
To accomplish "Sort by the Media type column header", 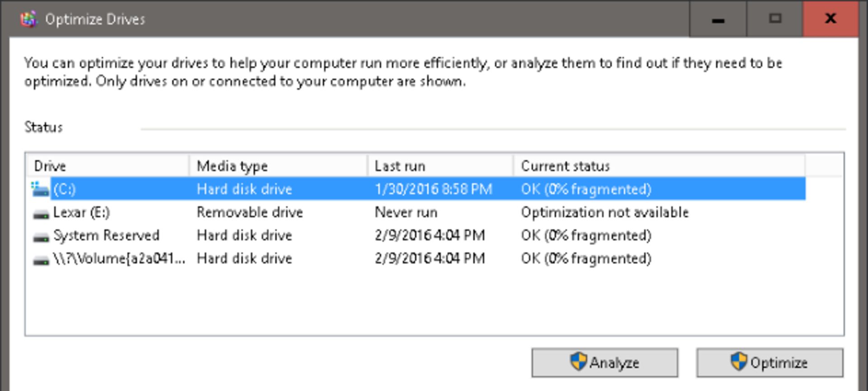I will [x=278, y=166].
